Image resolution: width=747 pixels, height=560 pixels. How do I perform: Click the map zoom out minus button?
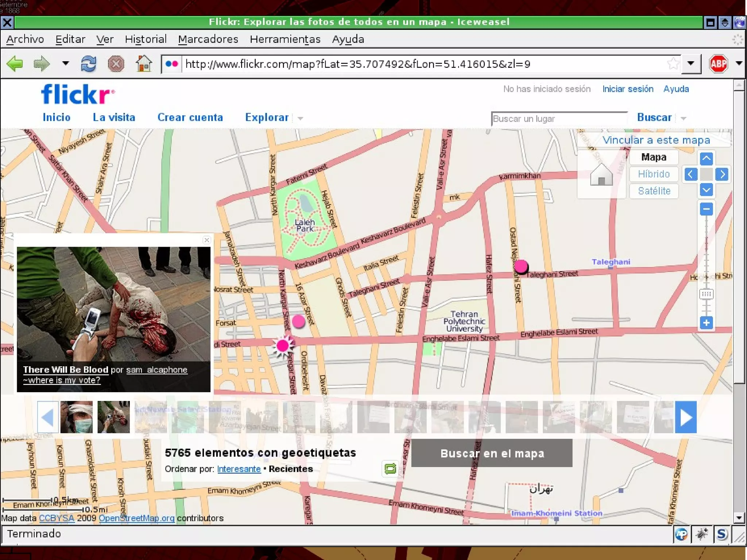pos(706,209)
